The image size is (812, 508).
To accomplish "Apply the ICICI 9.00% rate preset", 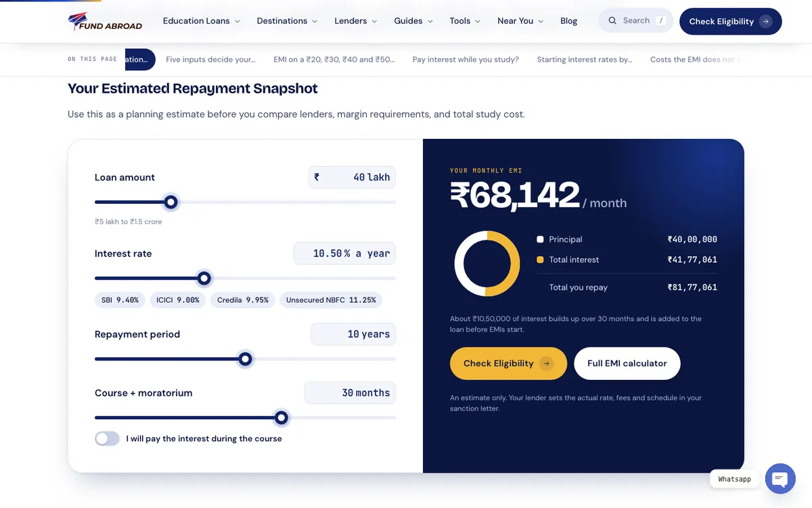I will click(178, 300).
